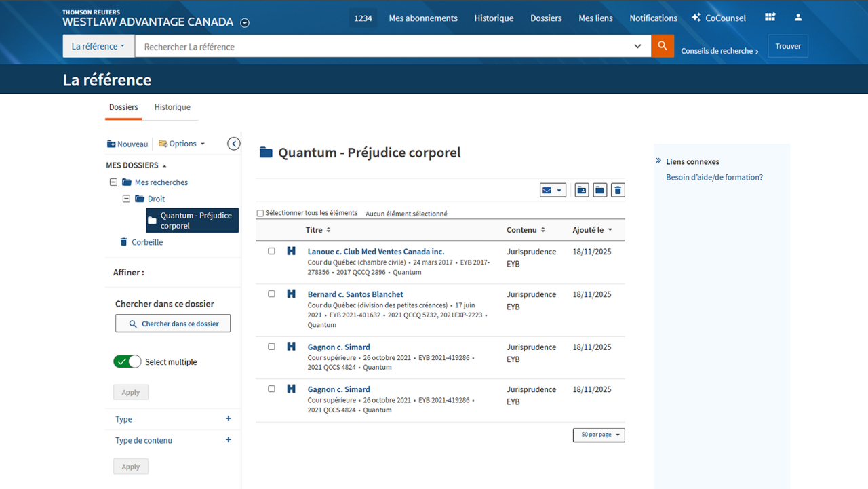Screen dimensions: 868x489
Task: Click Chercher dans ce dossier button
Action: (x=173, y=324)
